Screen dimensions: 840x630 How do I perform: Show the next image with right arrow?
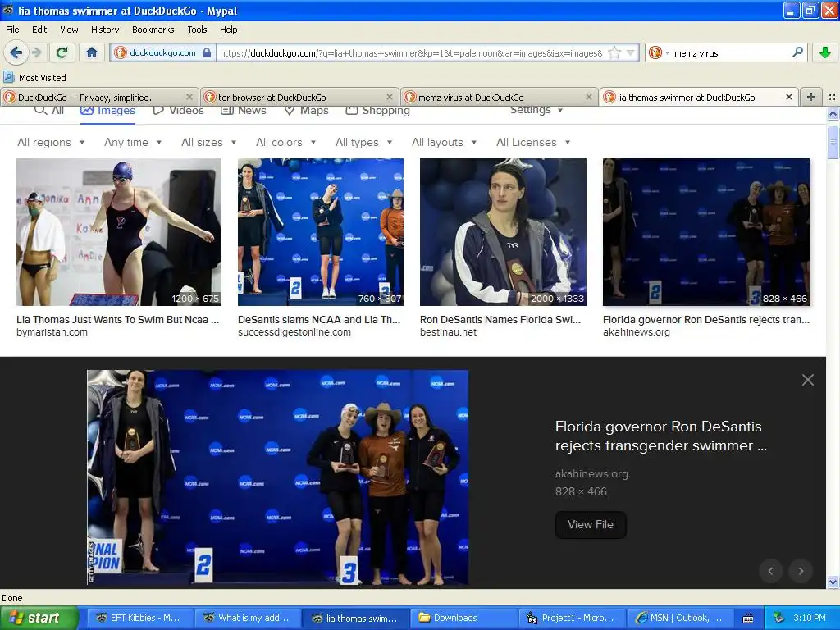(x=801, y=571)
